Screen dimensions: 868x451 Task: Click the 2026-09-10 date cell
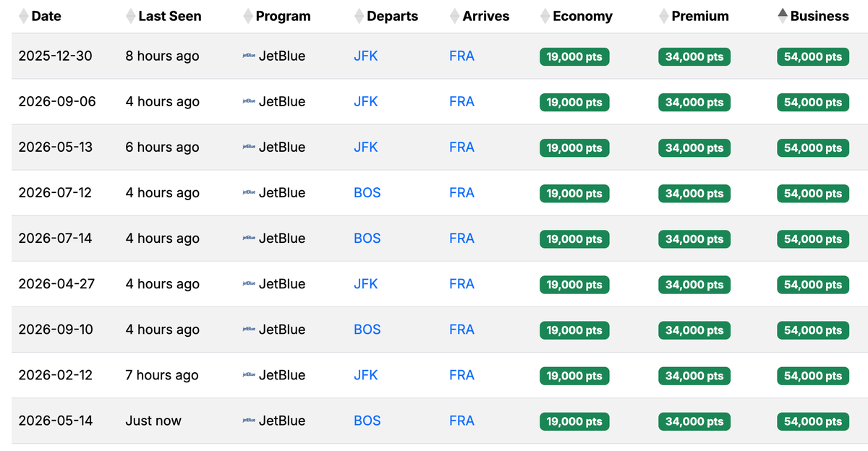(x=56, y=330)
